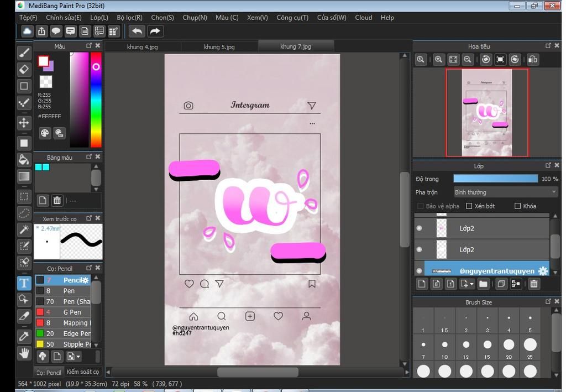Select the Lasso tool
This screenshot has height=392, width=566.
[24, 213]
